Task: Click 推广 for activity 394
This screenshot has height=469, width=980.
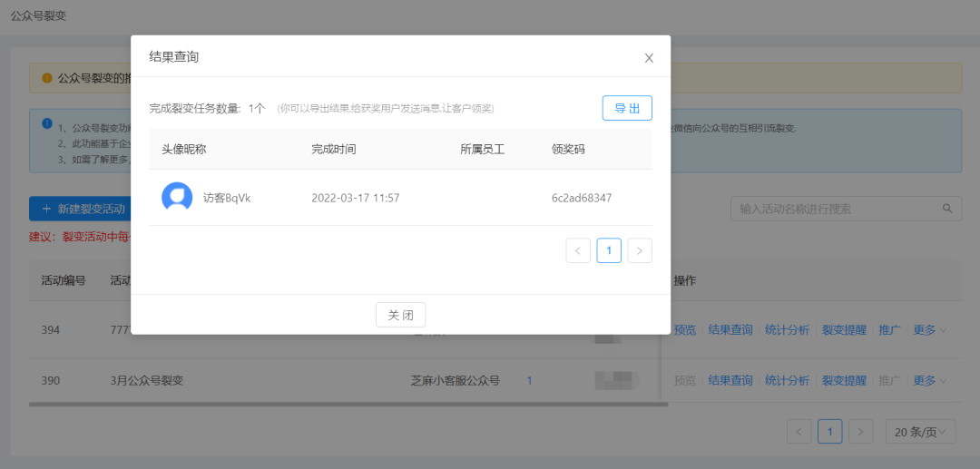Action: (889, 330)
